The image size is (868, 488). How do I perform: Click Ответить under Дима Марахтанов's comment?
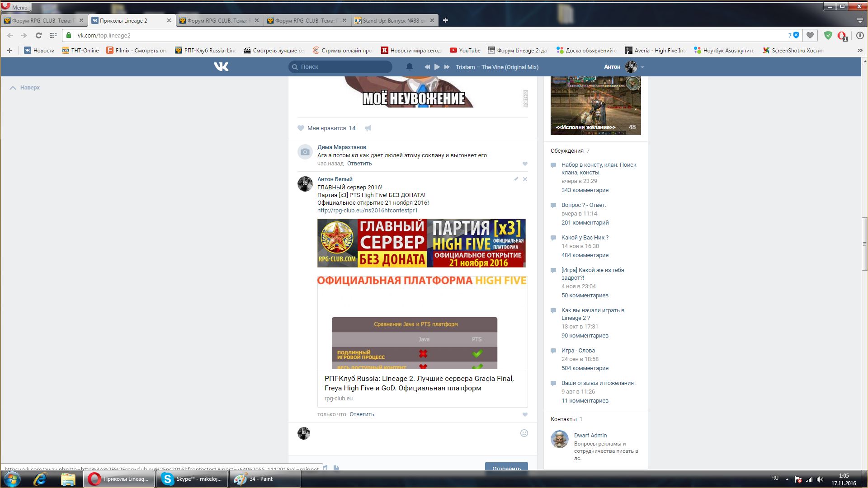coord(359,164)
